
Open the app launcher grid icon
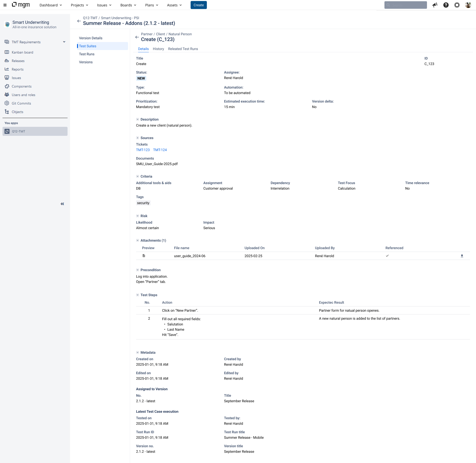click(5, 5)
